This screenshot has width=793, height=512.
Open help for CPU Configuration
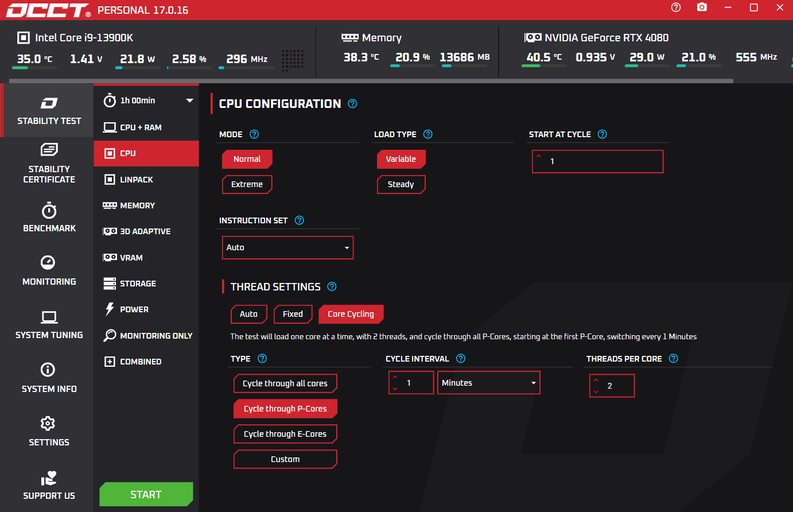353,104
